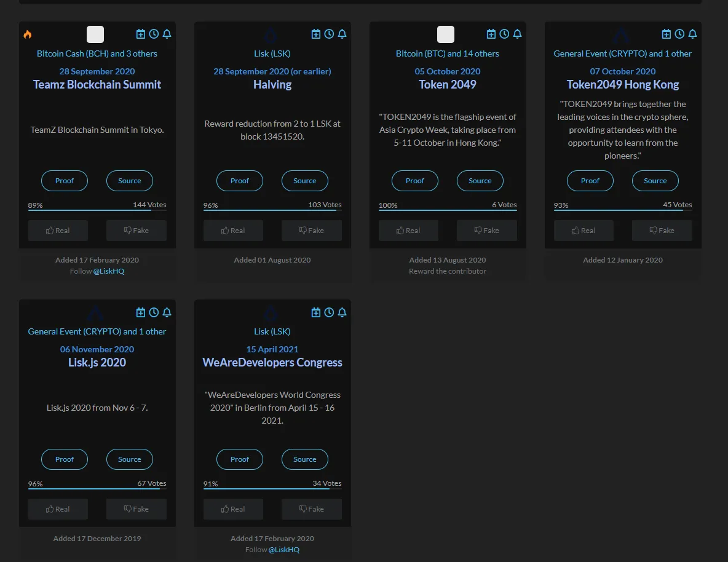Open Proof for WeAreDevelopers Congress
Screen dimensions: 728x562
(x=240, y=459)
